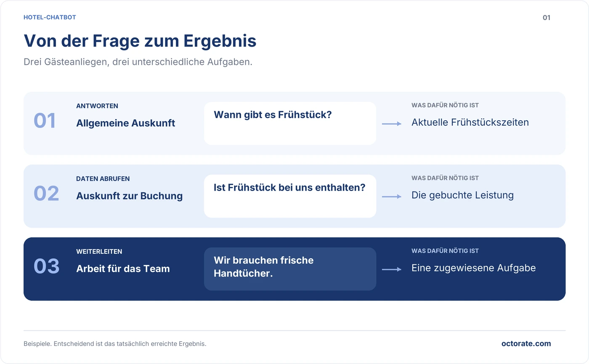This screenshot has height=364, width=589.
Task: Click the slide page number 01 beside HOTEL-CHATBOT header
Action: pos(547,18)
